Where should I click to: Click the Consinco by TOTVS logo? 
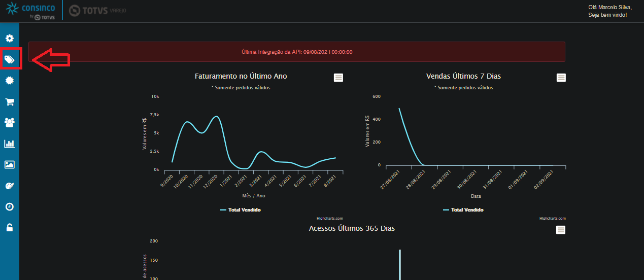coord(30,11)
